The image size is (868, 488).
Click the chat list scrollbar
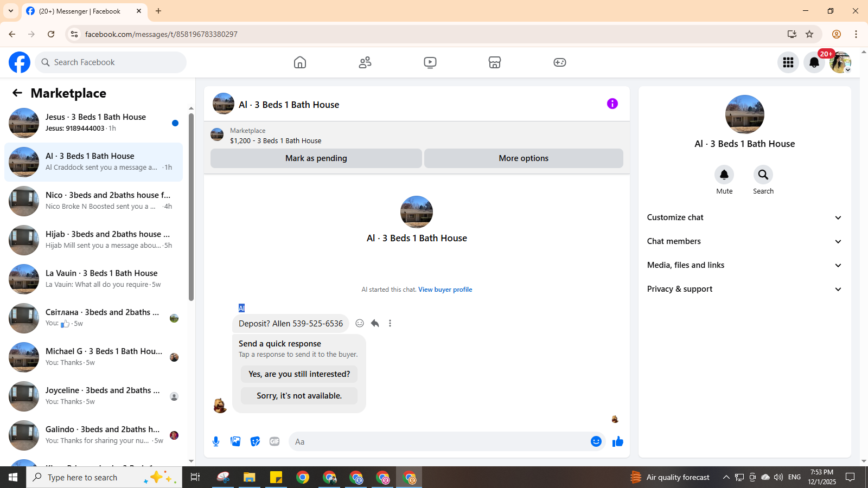click(x=191, y=207)
